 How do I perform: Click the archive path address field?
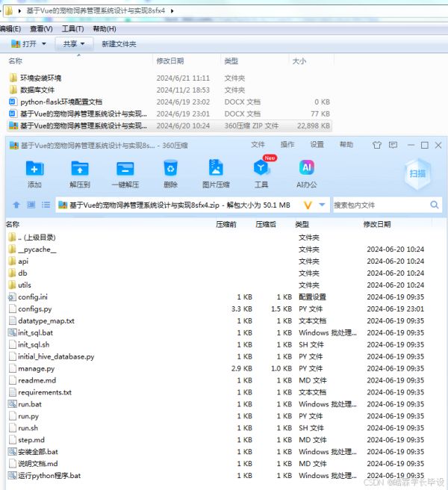tap(180, 205)
